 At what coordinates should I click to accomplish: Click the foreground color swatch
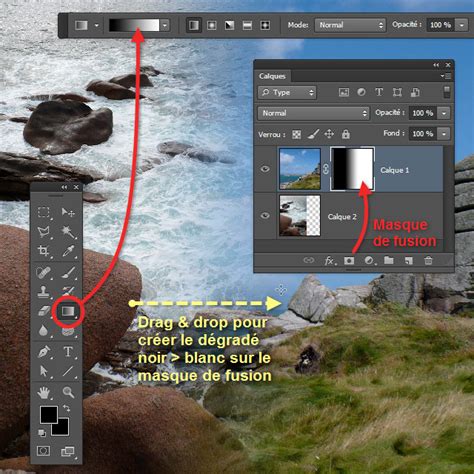[x=49, y=414]
